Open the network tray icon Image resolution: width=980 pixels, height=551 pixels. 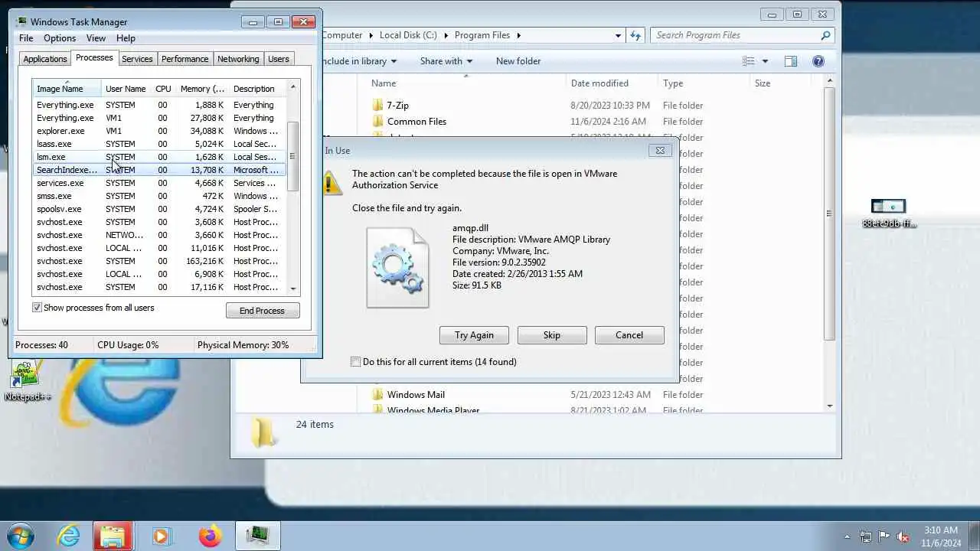point(865,536)
